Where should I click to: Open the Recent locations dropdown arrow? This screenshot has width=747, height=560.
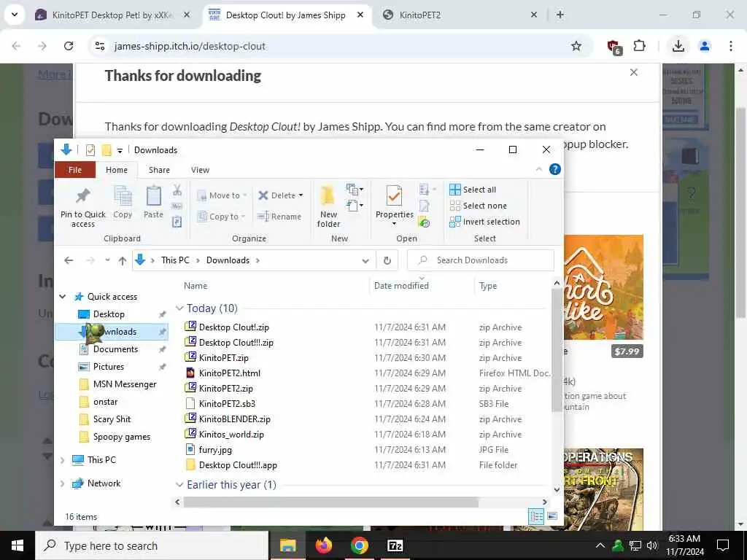pyautogui.click(x=107, y=260)
